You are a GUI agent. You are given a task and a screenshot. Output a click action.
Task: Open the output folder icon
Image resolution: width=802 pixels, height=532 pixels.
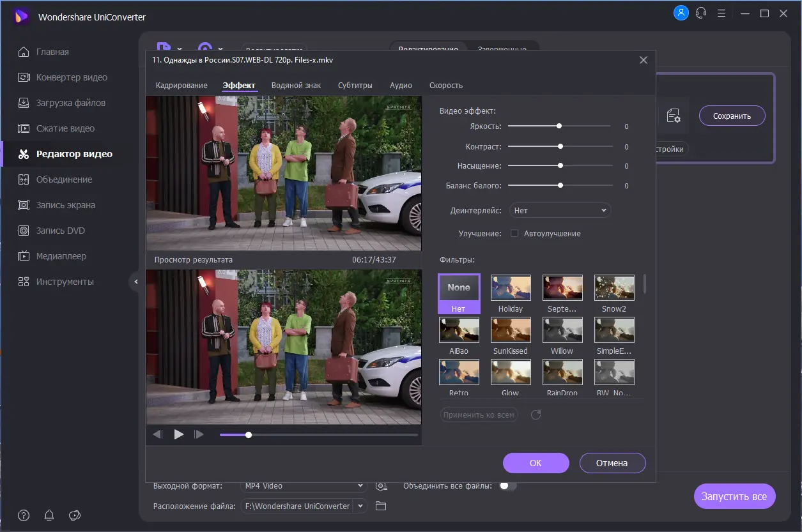click(381, 506)
